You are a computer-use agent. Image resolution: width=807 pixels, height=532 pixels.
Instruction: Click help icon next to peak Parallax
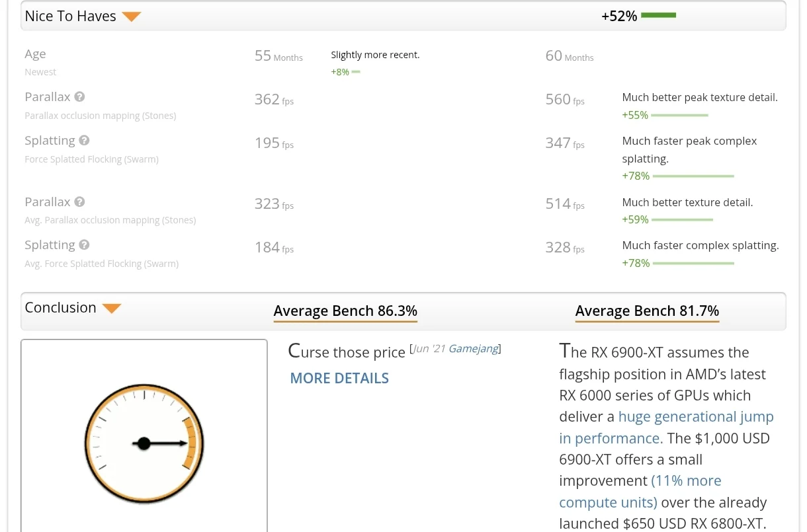click(x=79, y=97)
